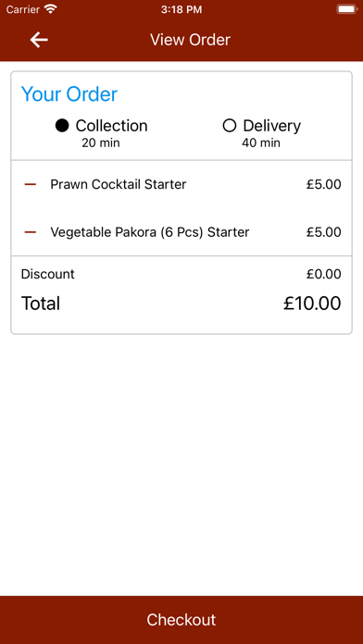
Task: Tap the Discount row label
Action: click(x=47, y=274)
